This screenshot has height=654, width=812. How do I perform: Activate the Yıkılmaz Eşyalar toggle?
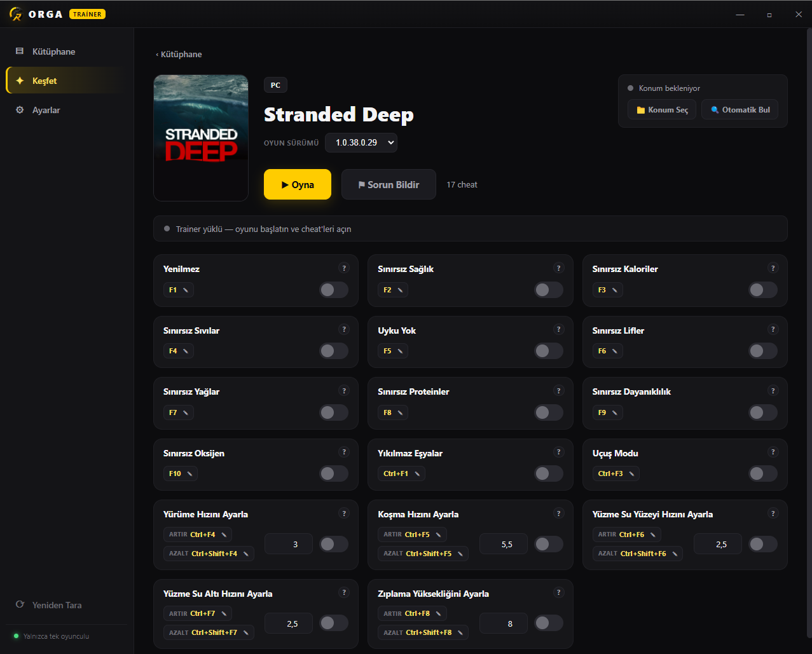(x=549, y=473)
